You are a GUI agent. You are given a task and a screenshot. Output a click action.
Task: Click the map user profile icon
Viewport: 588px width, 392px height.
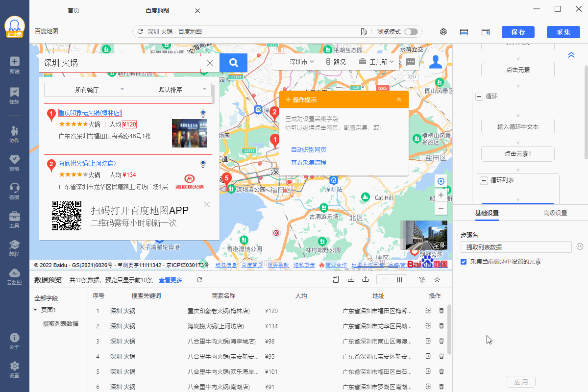(436, 62)
